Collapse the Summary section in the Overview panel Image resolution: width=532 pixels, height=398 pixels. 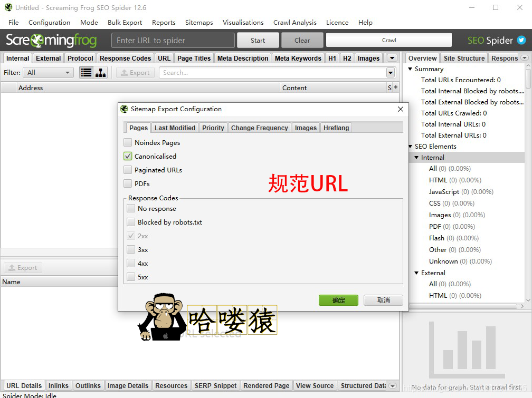click(410, 69)
